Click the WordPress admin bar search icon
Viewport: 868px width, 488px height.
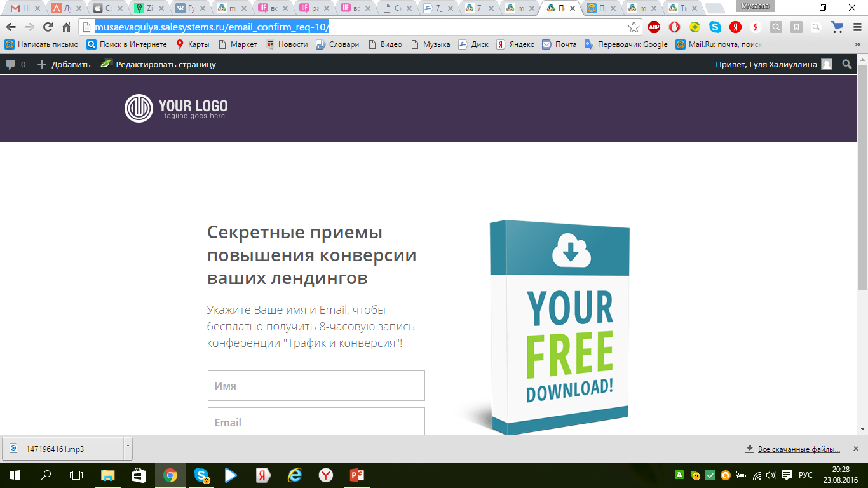pos(846,64)
